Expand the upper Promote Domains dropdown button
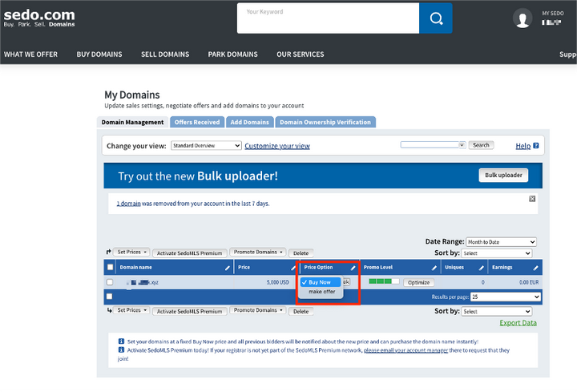Viewport: 577px width, 392px height. coord(257,253)
